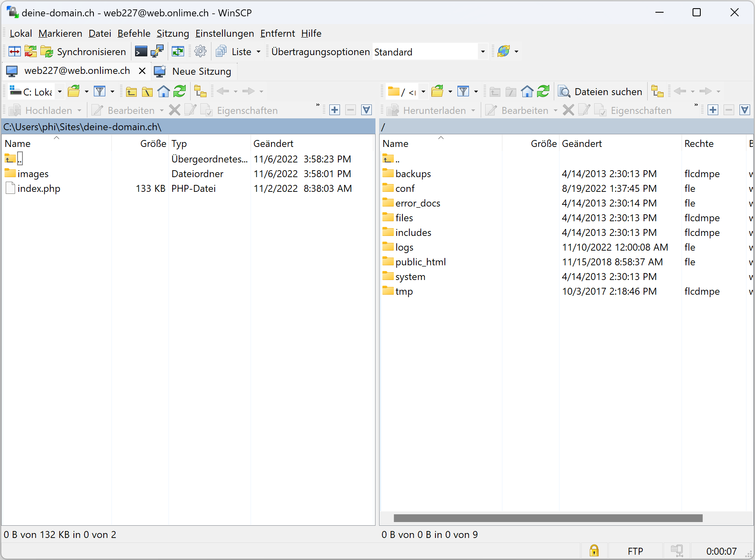Click the Liste queue button
Viewport: 755px width, 560px height.
(x=233, y=52)
